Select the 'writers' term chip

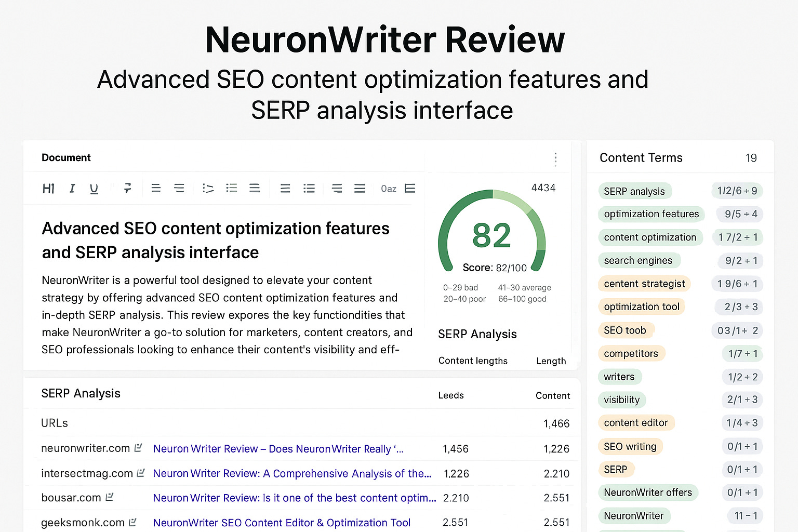[619, 377]
